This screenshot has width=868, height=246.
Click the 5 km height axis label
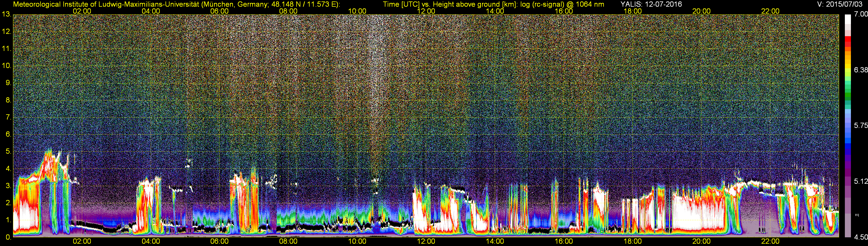coord(8,152)
